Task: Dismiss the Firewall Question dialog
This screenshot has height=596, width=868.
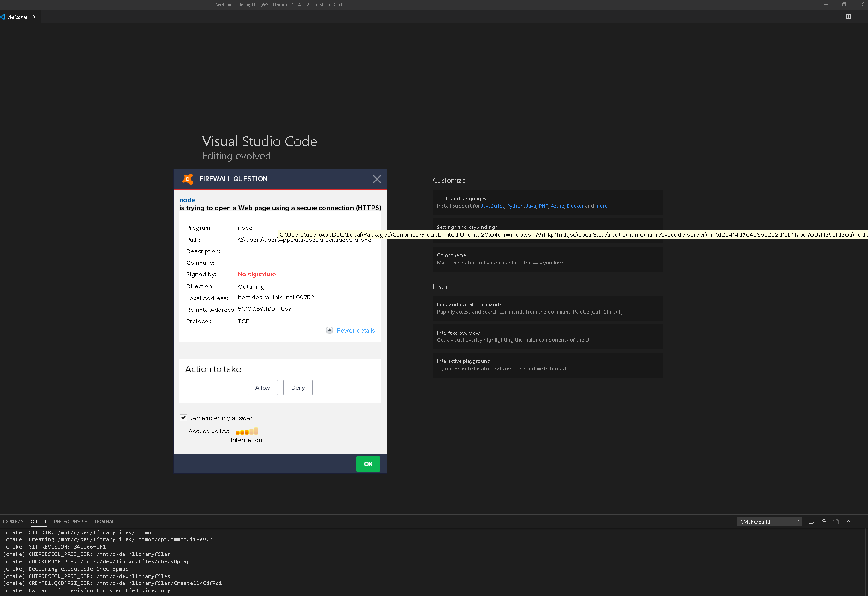Action: tap(377, 179)
